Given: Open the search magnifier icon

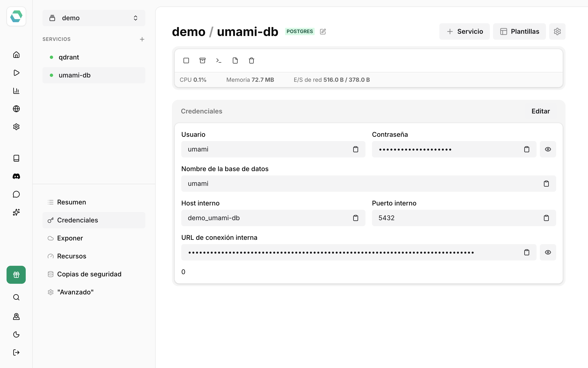Looking at the screenshot, I should pos(16,297).
